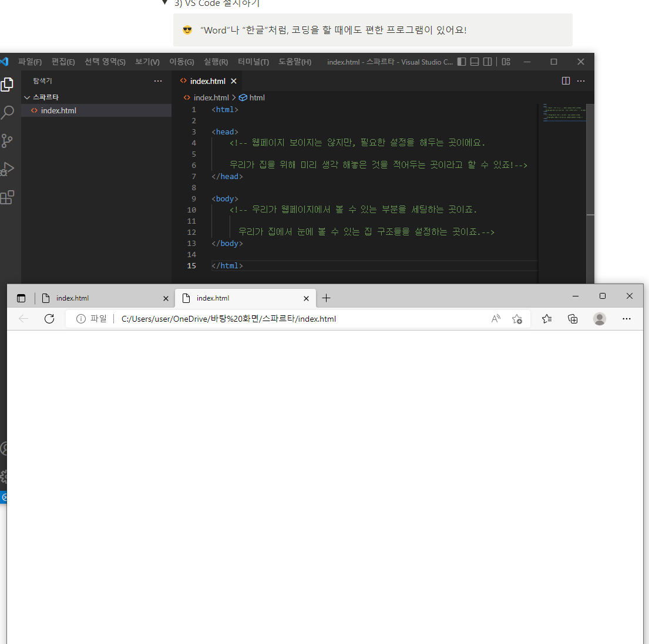Open the Collections icon in Edge toolbar
Screen dimensions: 649x644
point(573,319)
